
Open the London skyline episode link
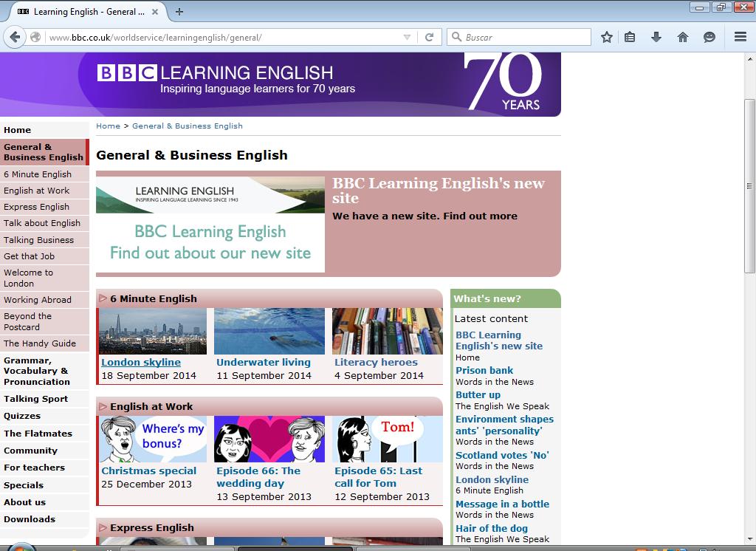(x=141, y=362)
